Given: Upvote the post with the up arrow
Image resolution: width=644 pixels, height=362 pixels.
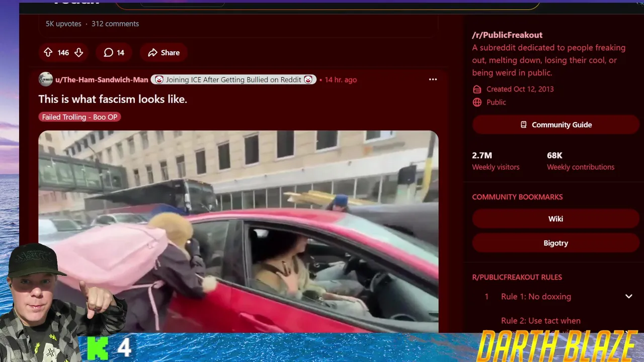Looking at the screenshot, I should [48, 52].
